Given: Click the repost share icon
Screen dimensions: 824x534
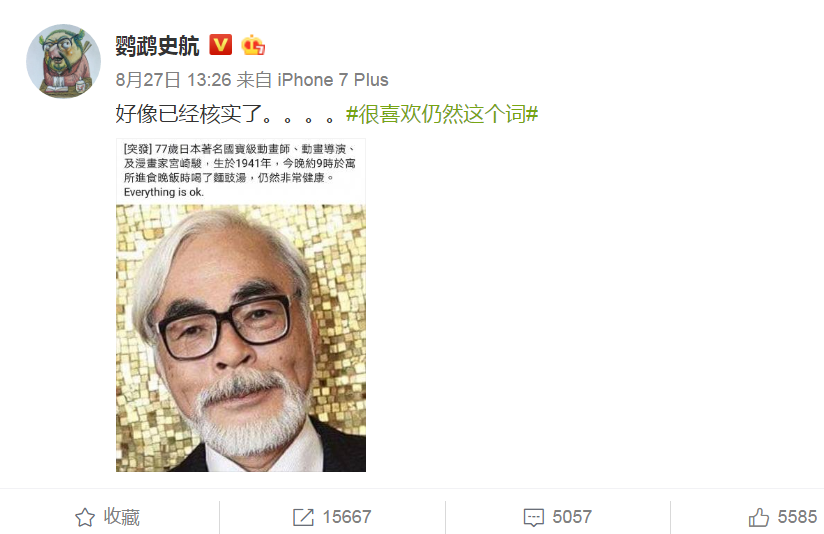Looking at the screenshot, I should (303, 517).
